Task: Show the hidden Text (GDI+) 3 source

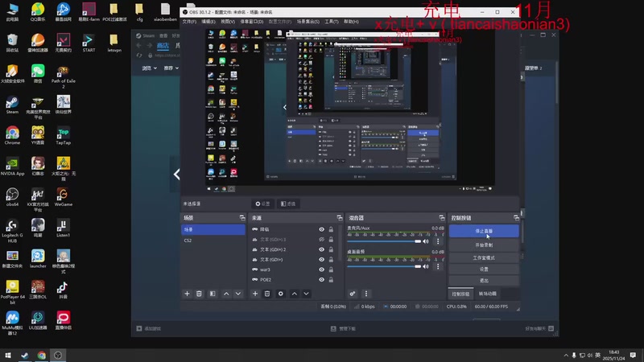Action: (x=321, y=239)
